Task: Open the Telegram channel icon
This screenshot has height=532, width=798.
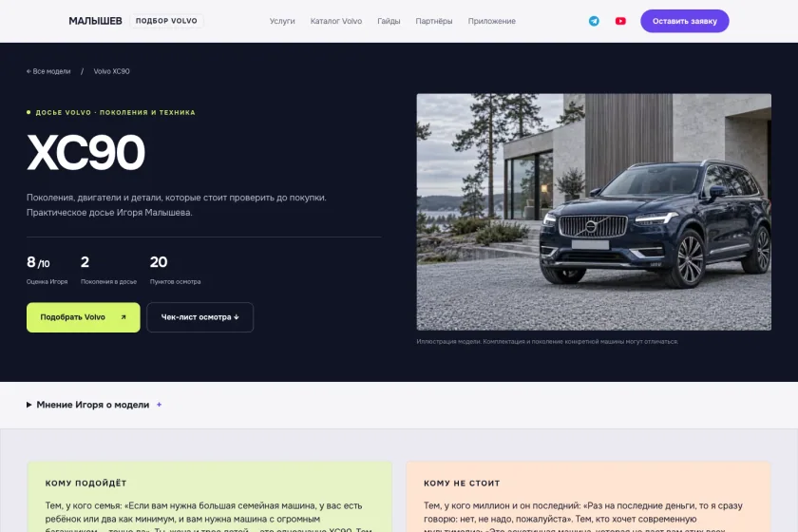Action: click(x=594, y=21)
